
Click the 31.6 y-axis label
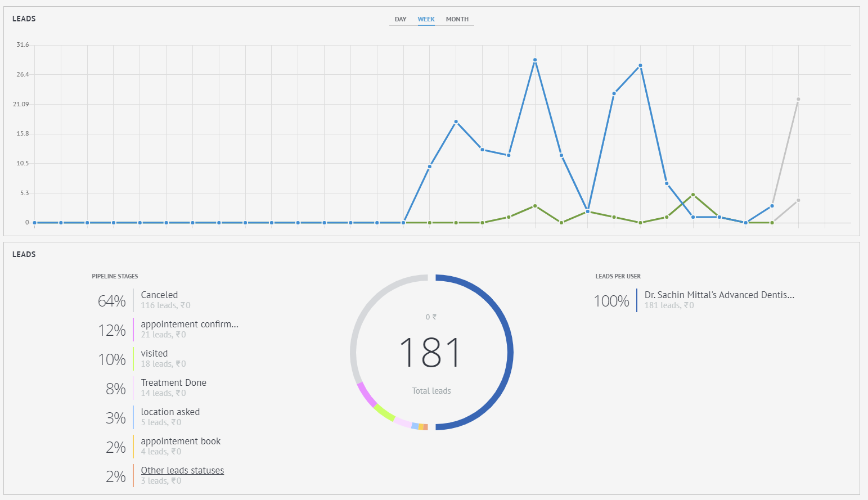23,44
